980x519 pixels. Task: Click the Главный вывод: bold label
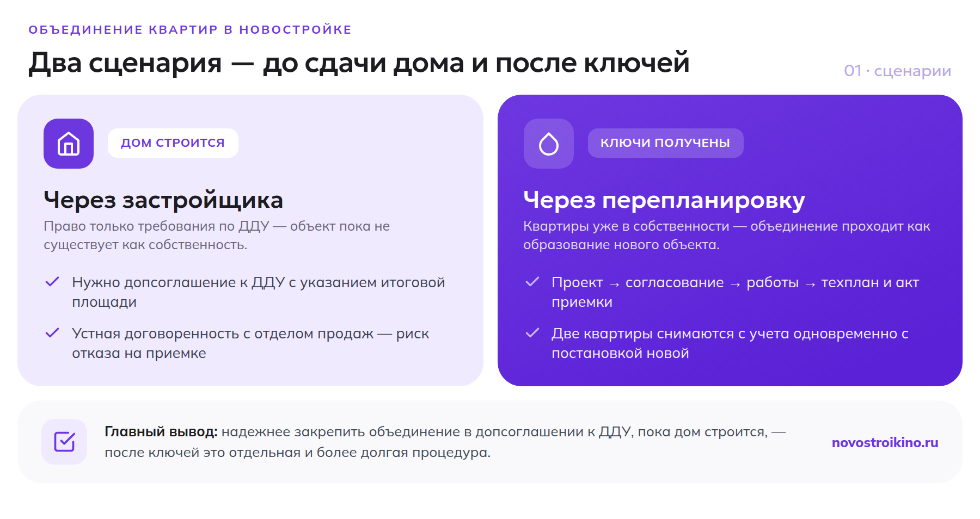tap(161, 431)
